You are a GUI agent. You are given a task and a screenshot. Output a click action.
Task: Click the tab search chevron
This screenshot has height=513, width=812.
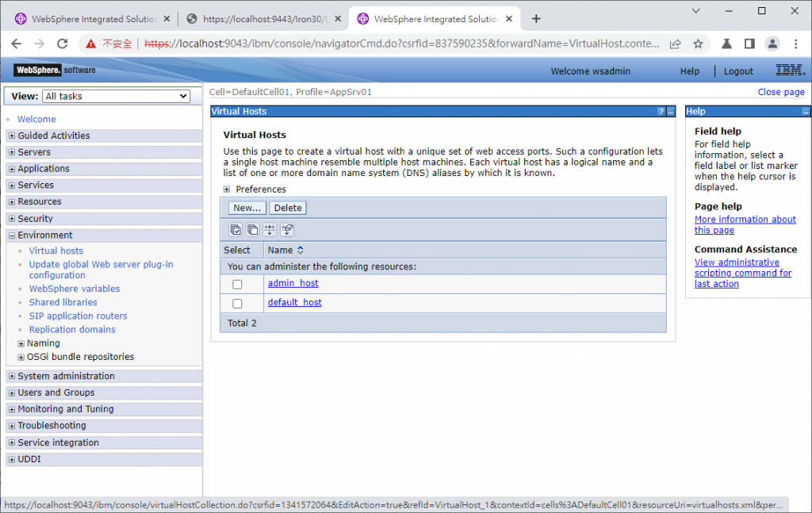click(696, 11)
